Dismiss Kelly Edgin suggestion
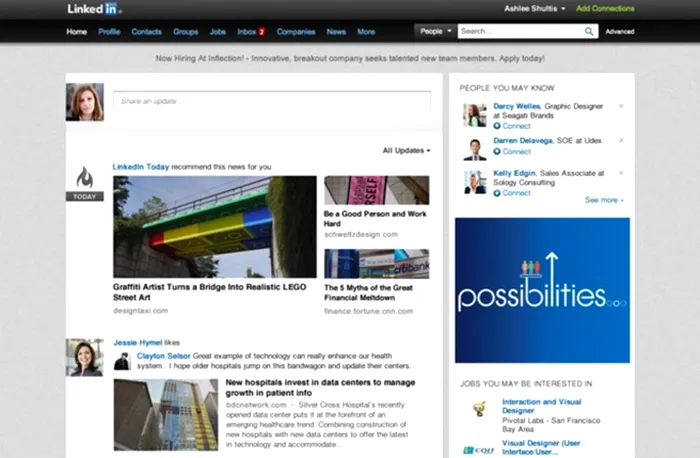 pyautogui.click(x=621, y=173)
